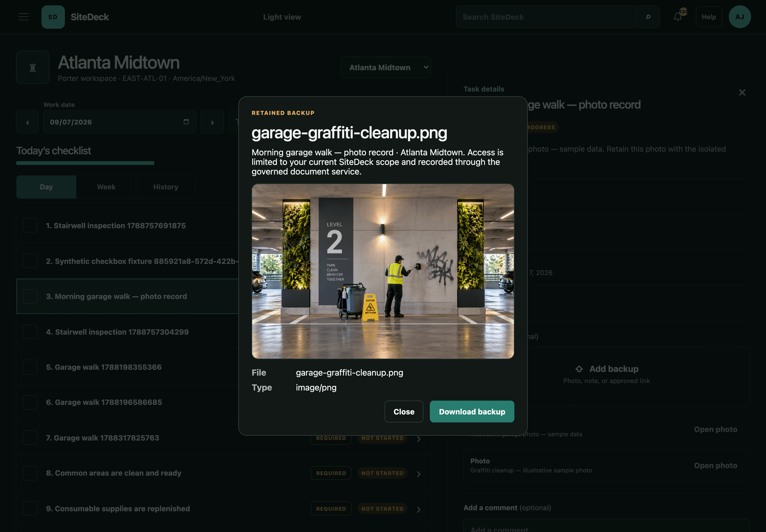Click the SiteDeck brand name
Viewport: 766px width, 532px height.
click(90, 17)
